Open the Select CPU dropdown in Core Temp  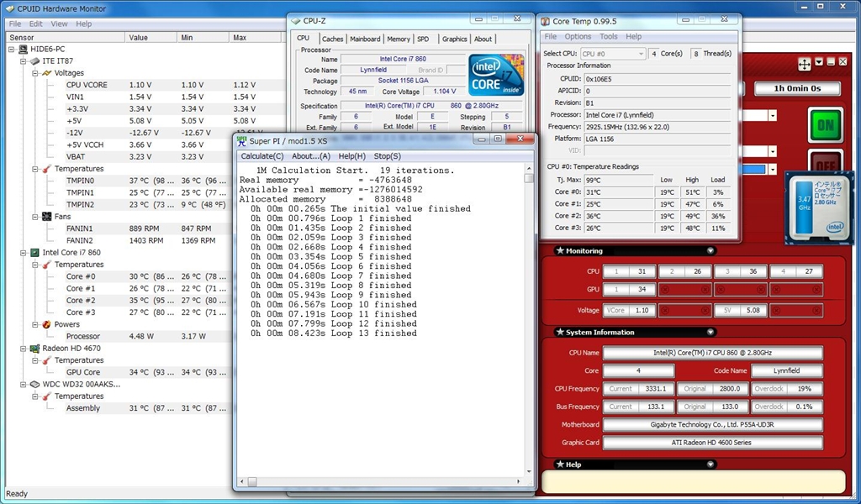(641, 54)
